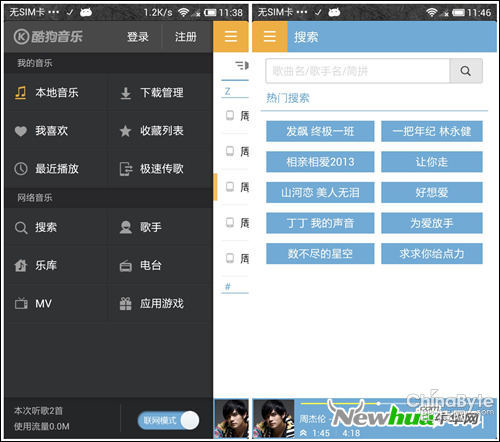Viewport: 500px width, 442px height.
Task: Tap the 登录 login button
Action: click(x=138, y=37)
